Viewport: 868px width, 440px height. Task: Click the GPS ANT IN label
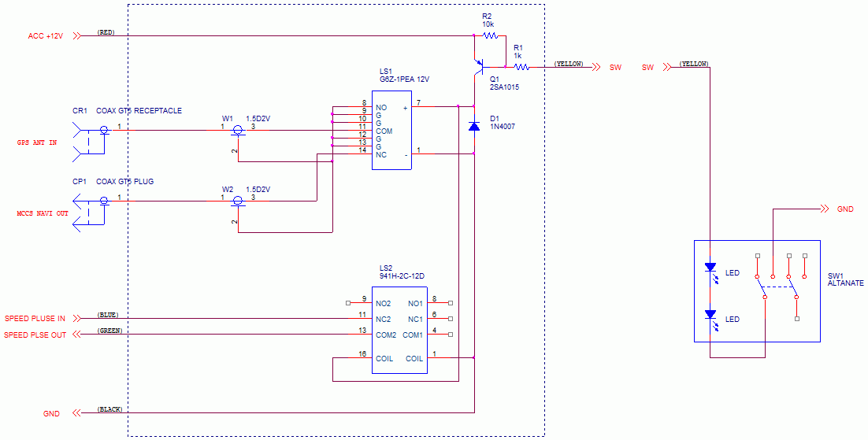36,143
